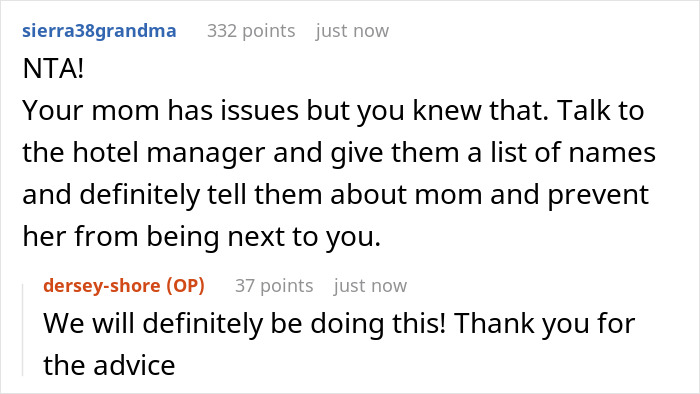
Task: Click 'the advice' text in reply
Action: click(109, 365)
